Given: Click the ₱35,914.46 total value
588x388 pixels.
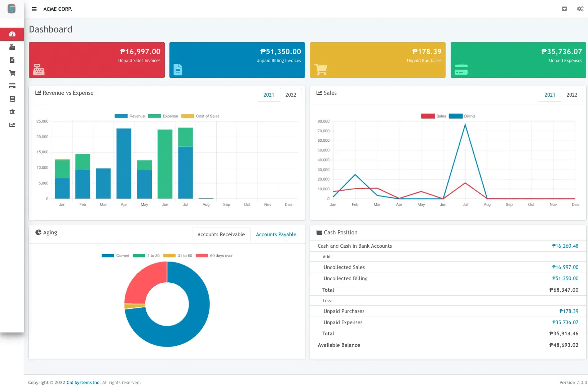Looking at the screenshot, I should 564,334.
